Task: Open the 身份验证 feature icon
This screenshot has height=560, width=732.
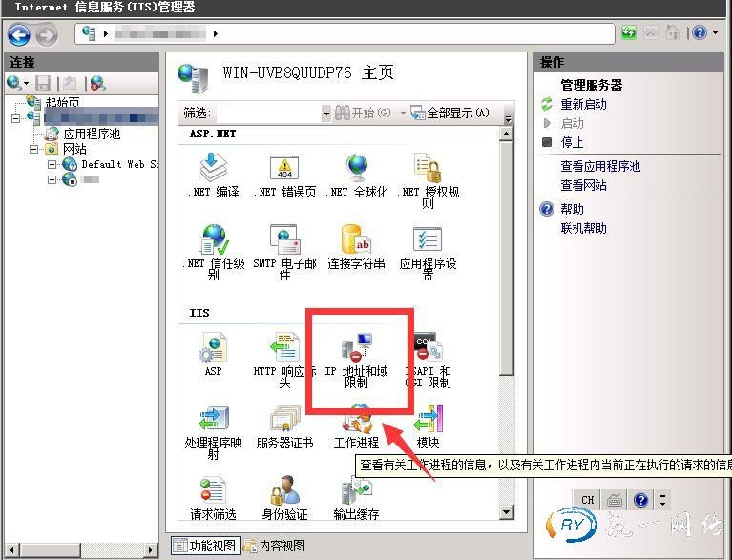Action: (x=284, y=492)
